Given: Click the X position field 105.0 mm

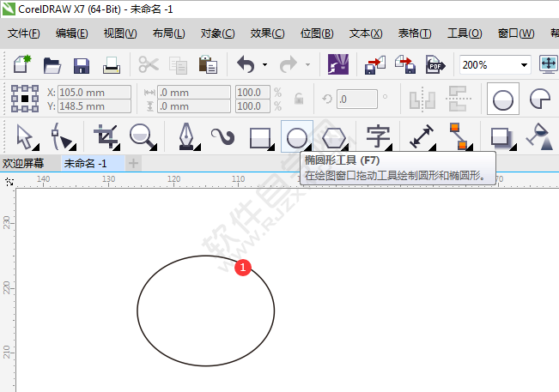Looking at the screenshot, I should 94,93.
